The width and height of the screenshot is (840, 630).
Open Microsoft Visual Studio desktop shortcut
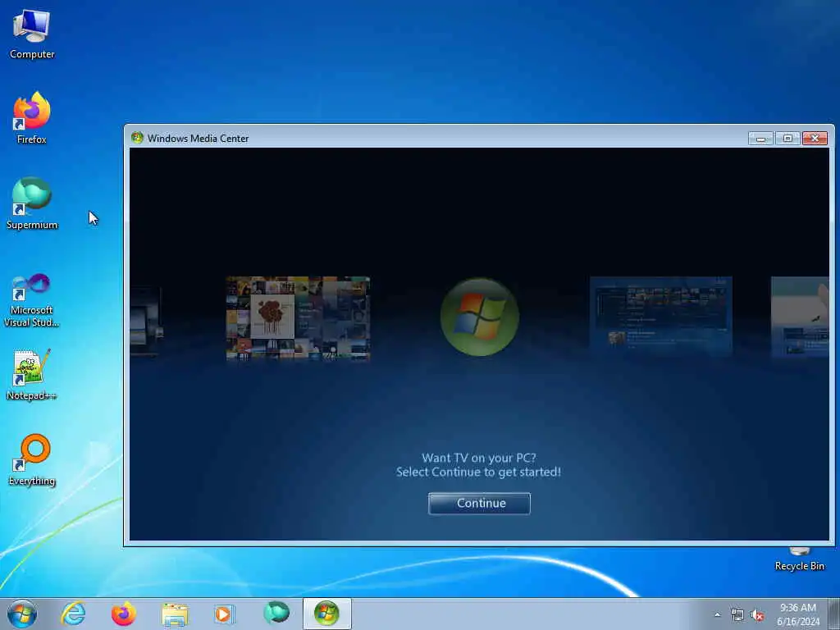click(32, 300)
